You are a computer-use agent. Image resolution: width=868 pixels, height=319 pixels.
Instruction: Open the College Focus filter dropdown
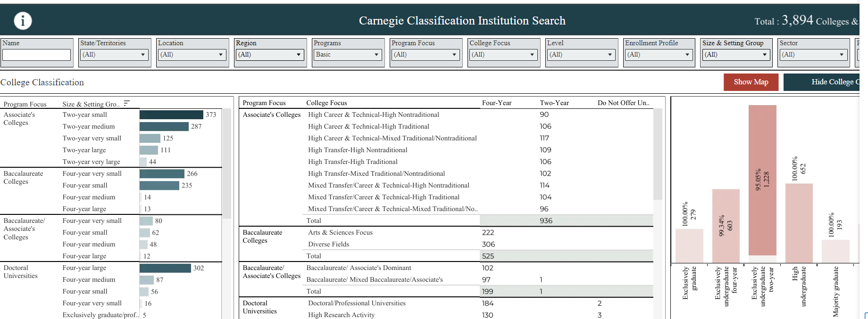[x=503, y=55]
